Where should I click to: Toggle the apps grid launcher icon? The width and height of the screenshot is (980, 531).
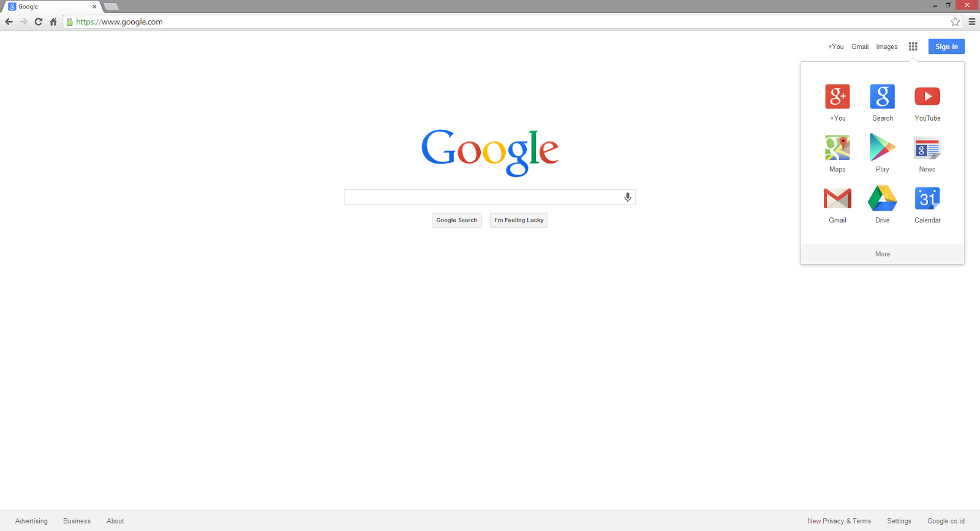pyautogui.click(x=913, y=47)
